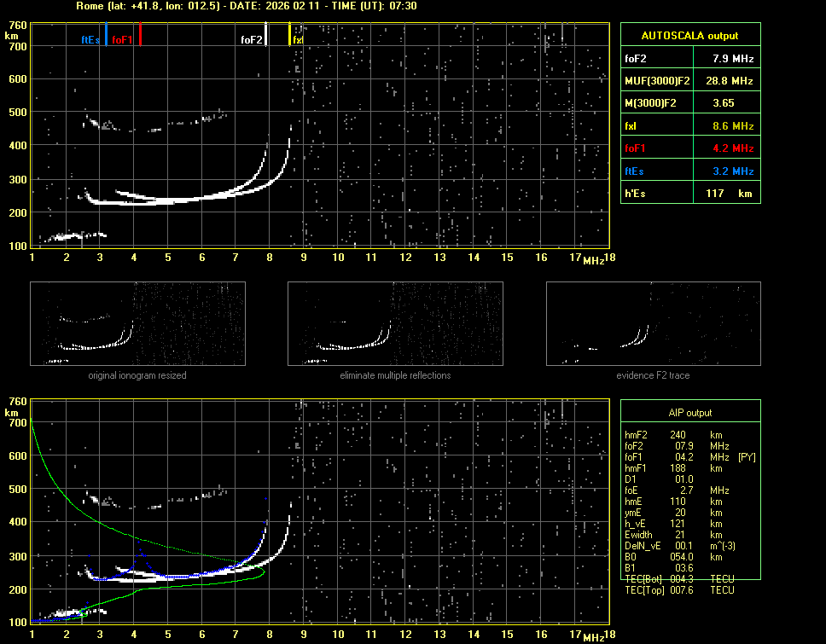Click the white foF2 frequency marker
This screenshot has width=826, height=644.
coord(266,34)
